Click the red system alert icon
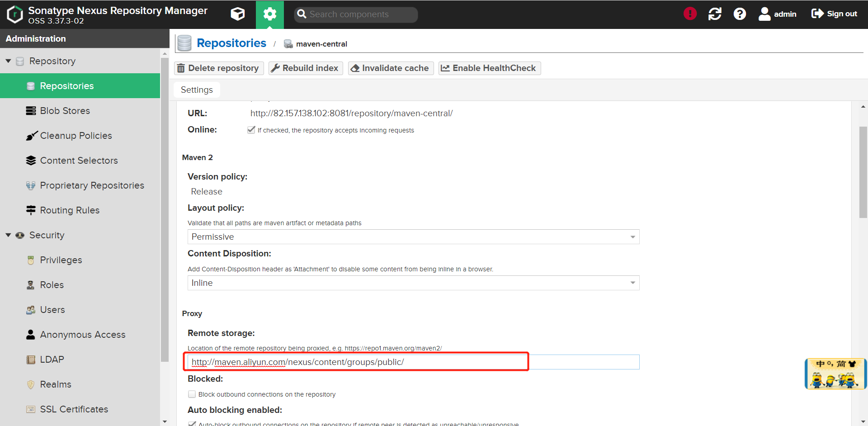 (x=689, y=14)
